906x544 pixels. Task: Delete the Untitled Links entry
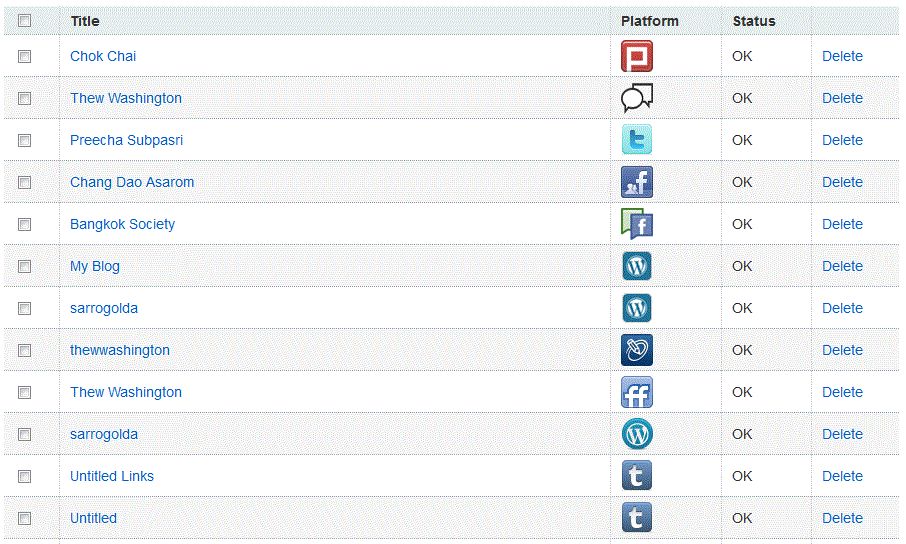pos(842,476)
